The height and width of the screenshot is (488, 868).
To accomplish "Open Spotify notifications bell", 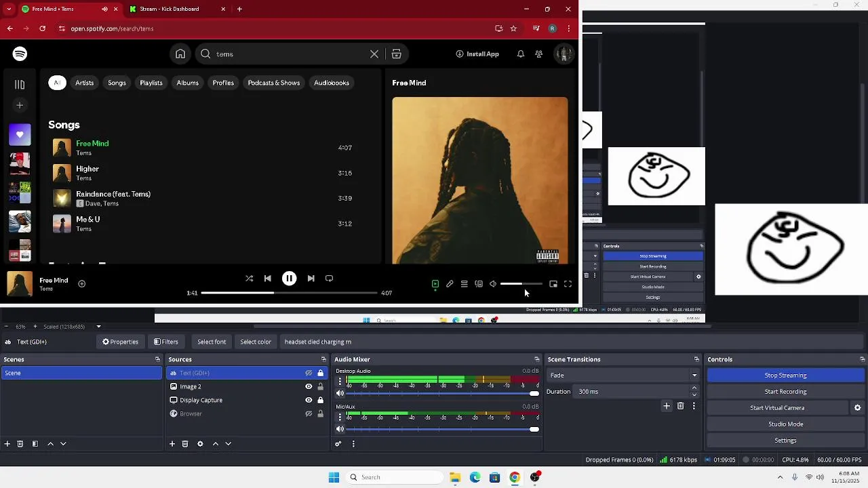I will point(521,54).
